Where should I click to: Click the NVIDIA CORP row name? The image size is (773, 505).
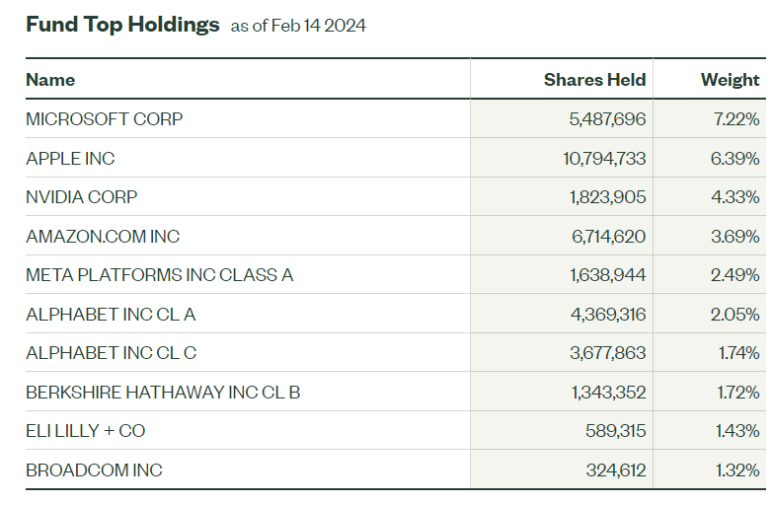coord(81,197)
